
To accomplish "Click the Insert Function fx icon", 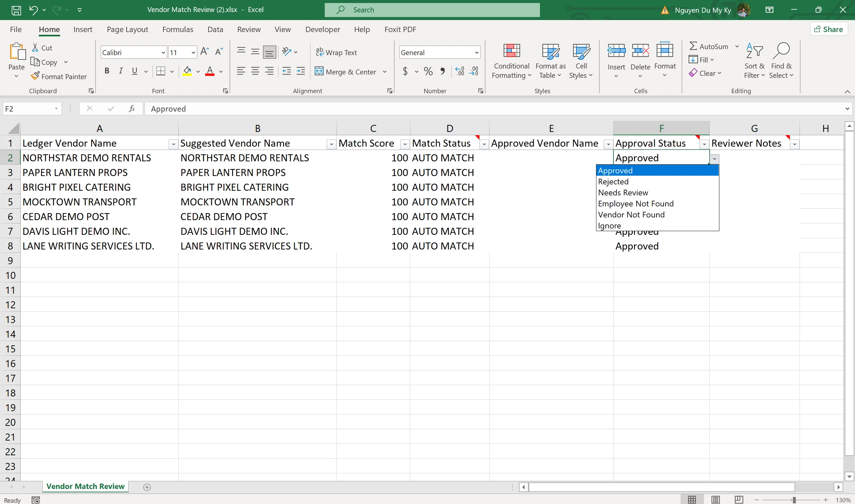I will (132, 109).
